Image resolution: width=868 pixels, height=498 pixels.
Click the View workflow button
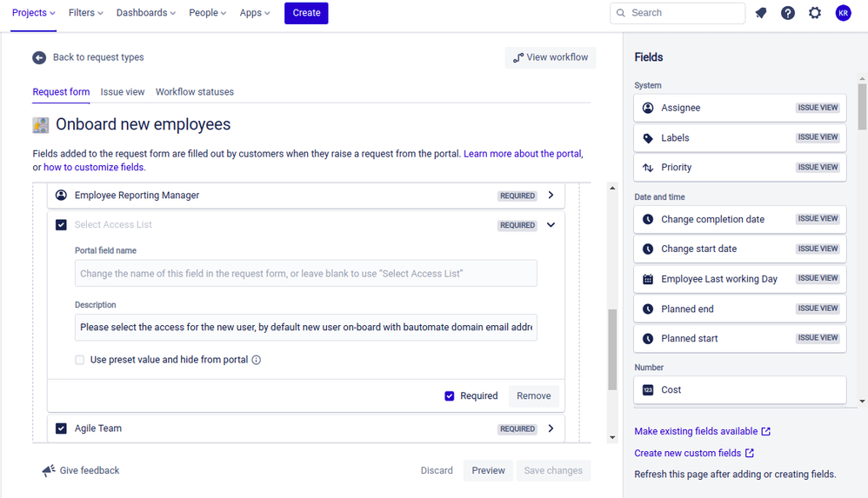[x=551, y=57]
